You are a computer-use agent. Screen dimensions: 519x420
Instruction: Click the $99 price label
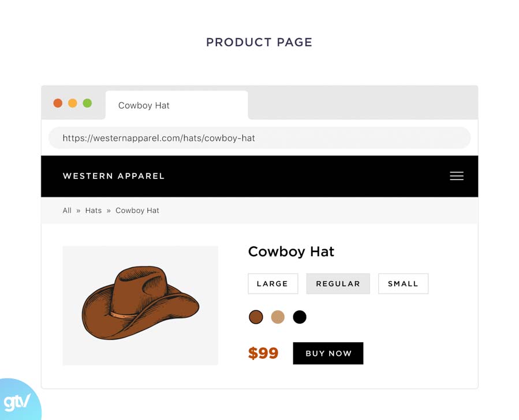pos(263,353)
